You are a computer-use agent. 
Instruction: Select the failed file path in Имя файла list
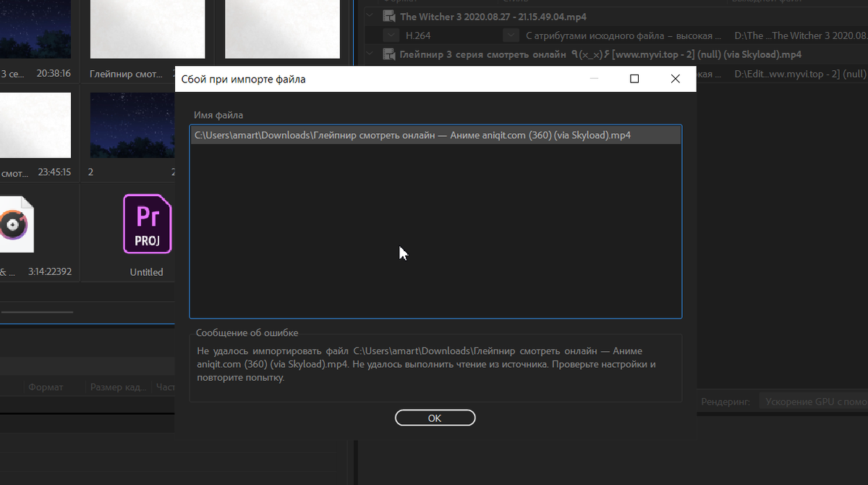434,135
